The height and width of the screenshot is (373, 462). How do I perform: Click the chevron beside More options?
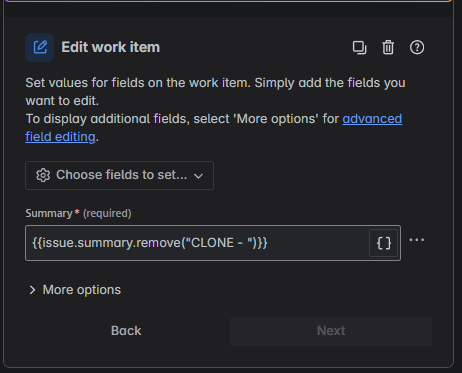(32, 290)
